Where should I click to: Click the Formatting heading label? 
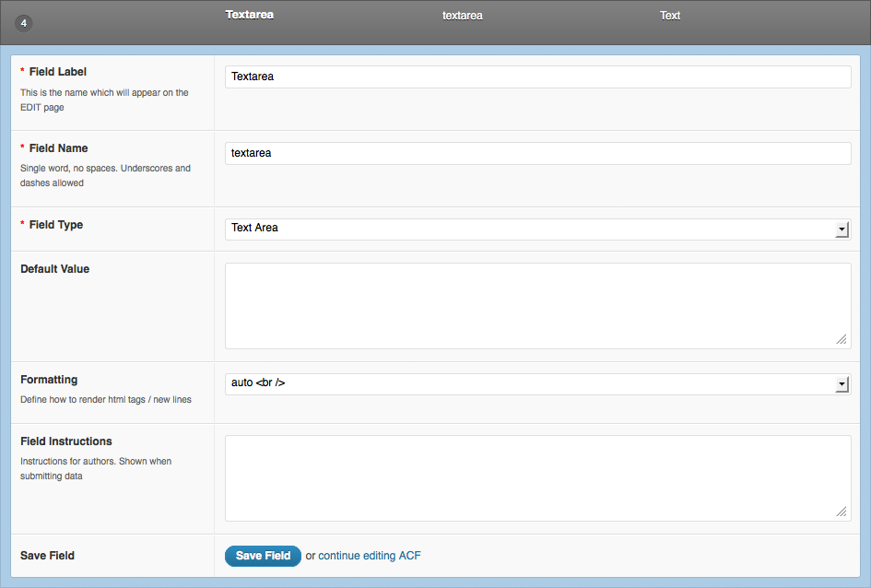(49, 380)
